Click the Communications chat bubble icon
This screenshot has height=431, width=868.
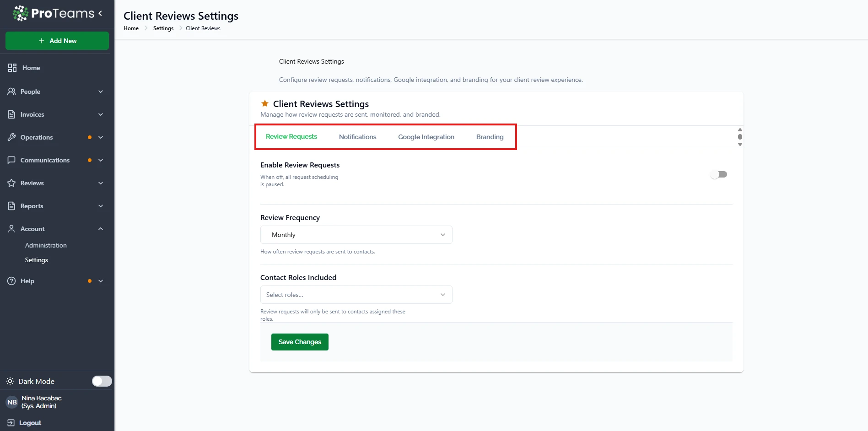coord(12,160)
